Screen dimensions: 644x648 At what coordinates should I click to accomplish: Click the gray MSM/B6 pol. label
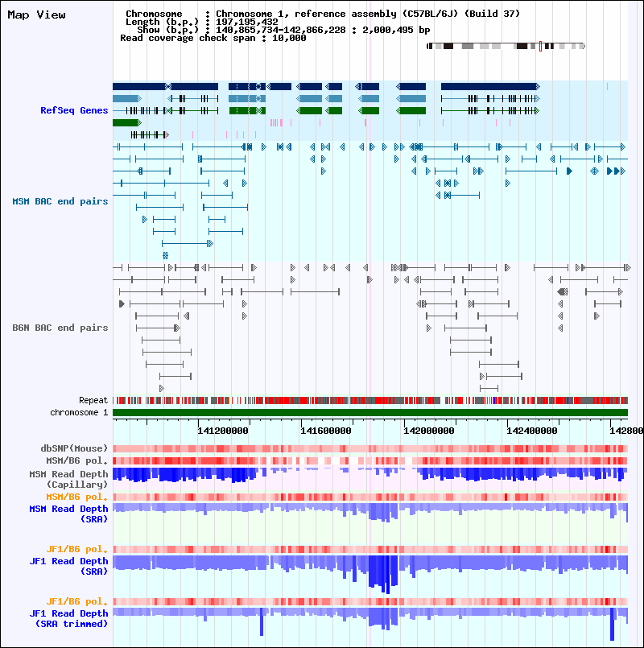[77, 460]
